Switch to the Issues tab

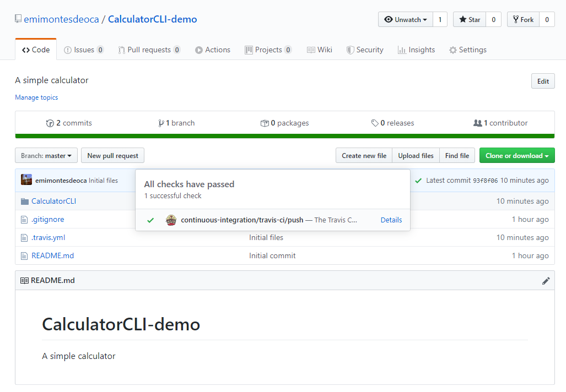pyautogui.click(x=84, y=50)
